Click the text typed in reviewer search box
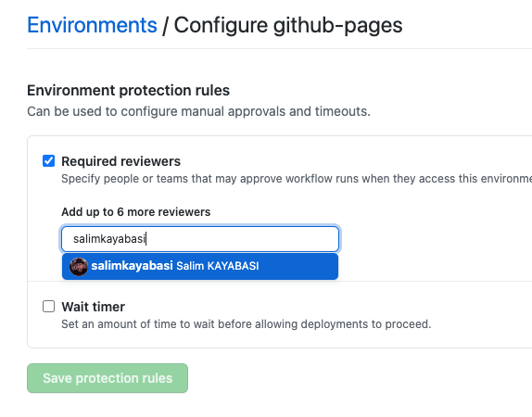 click(x=109, y=239)
